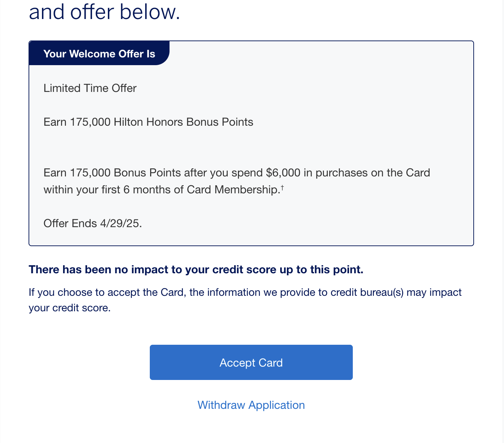This screenshot has width=504, height=443.
Task: Click the Your Welcome Offer Is banner
Action: pyautogui.click(x=99, y=54)
